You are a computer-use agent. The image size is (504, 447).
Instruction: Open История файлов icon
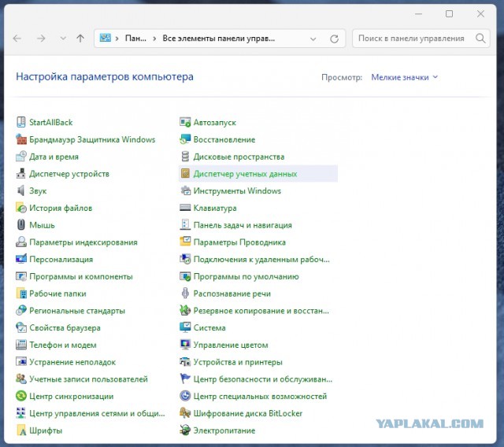coord(21,208)
